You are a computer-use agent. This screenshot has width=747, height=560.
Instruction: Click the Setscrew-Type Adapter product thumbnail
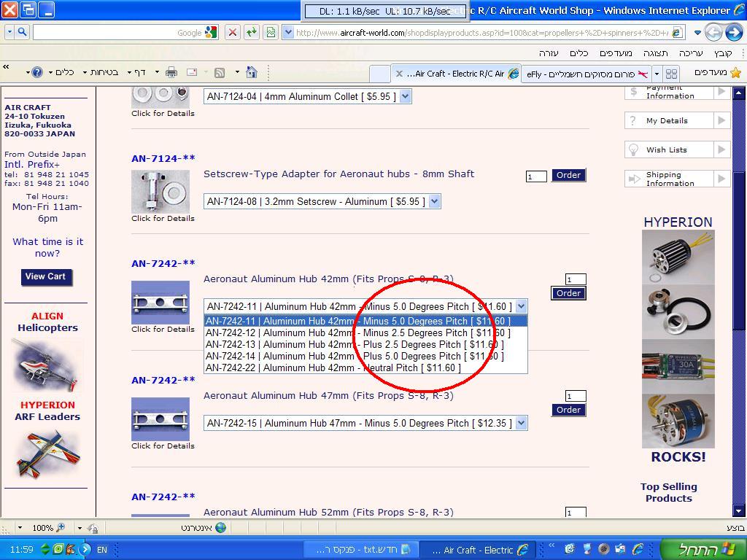(160, 192)
